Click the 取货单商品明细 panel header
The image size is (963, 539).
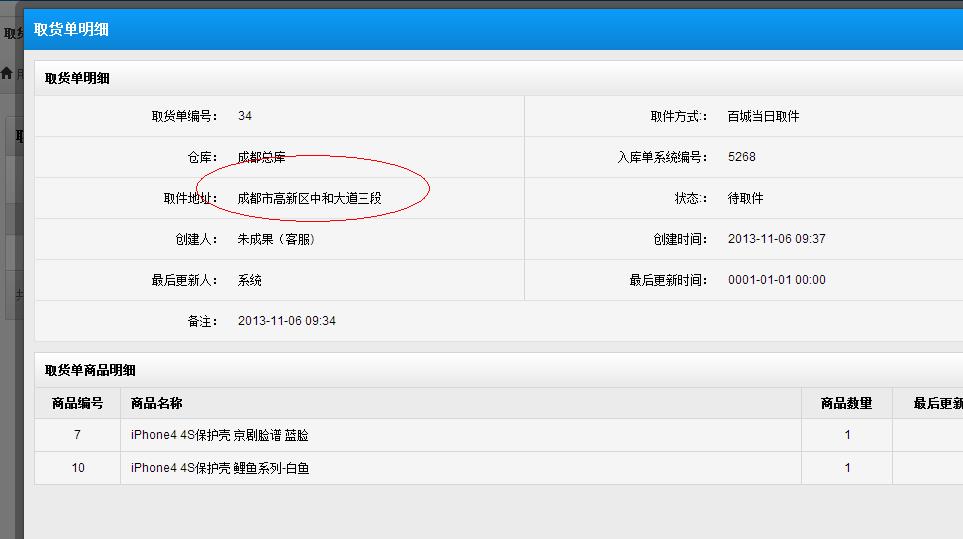point(90,370)
